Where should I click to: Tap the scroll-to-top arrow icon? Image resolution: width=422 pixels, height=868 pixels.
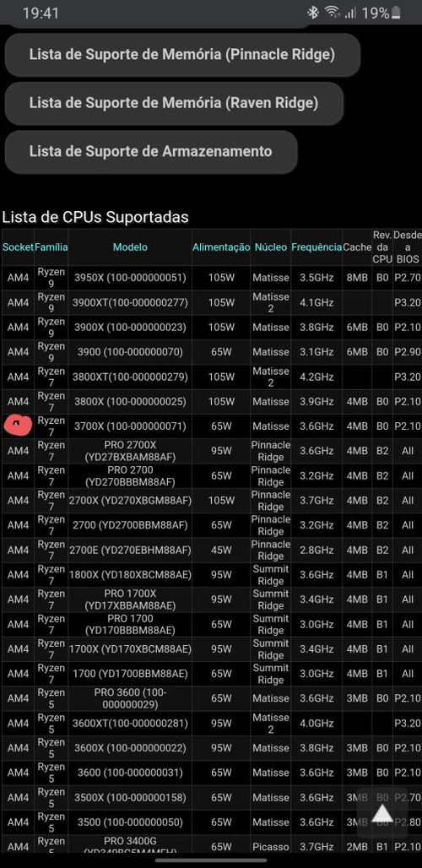click(382, 814)
